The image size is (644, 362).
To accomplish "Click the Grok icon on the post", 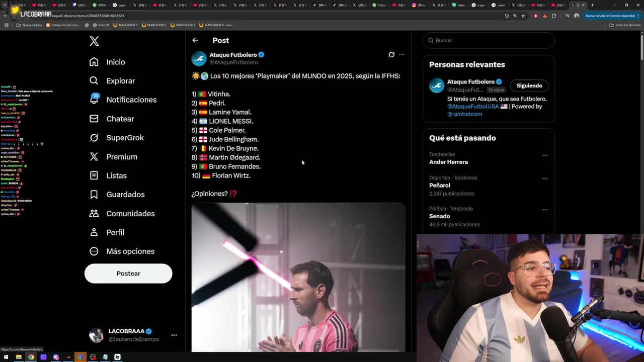I will [391, 54].
